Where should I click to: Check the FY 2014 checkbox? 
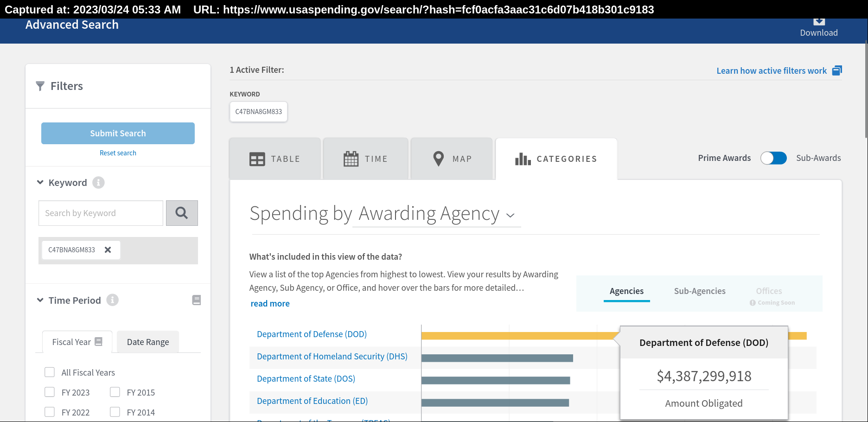[115, 412]
